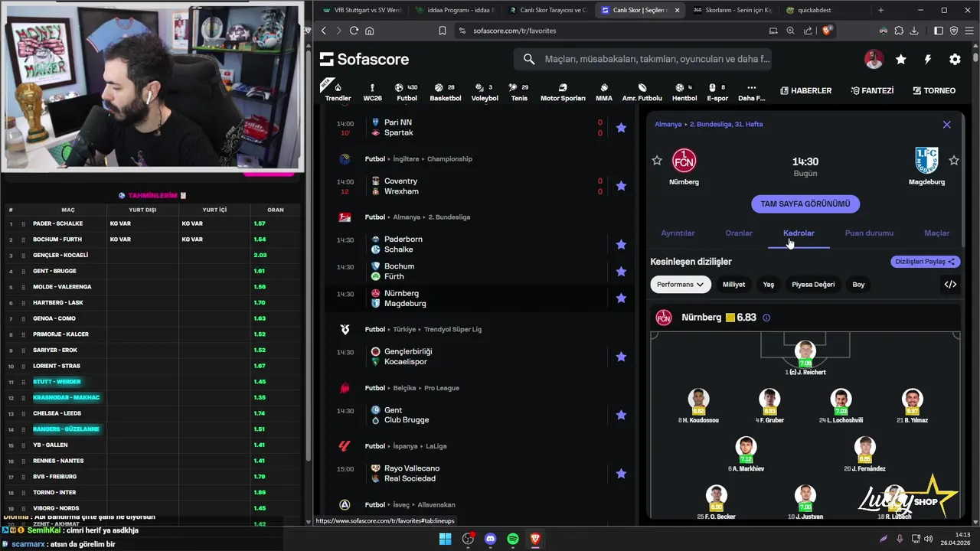This screenshot has width=980, height=551.
Task: Select the Piyasa Değeri filter chip
Action: coord(813,284)
